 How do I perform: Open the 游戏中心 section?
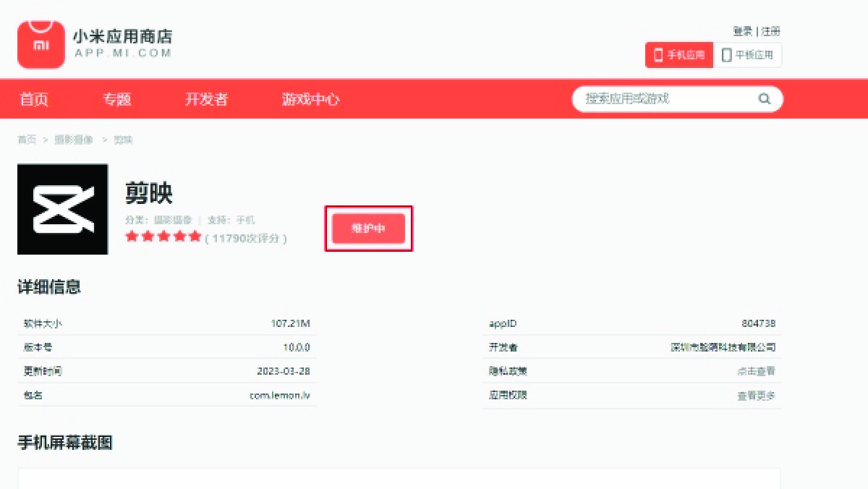point(310,99)
